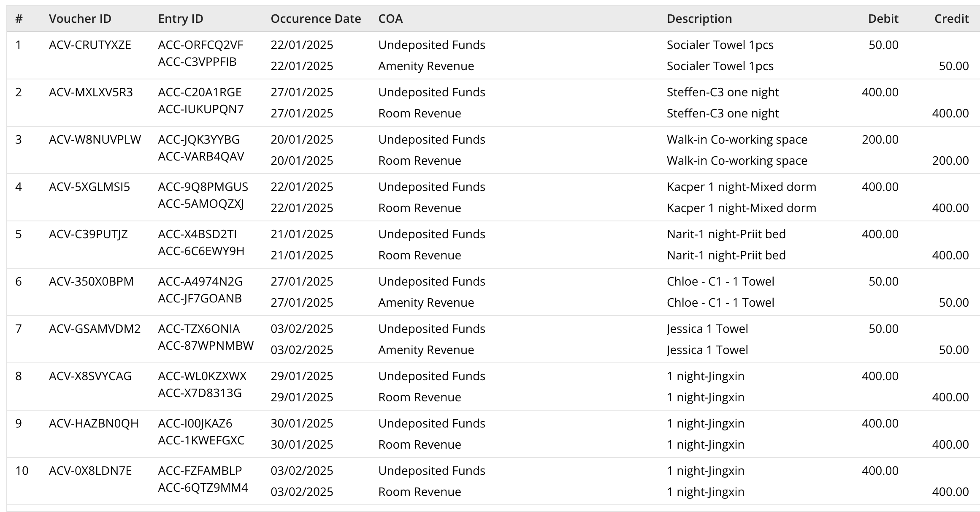Open voucher ACV-350X0BPM
Viewport: 980px width, 512px height.
(x=91, y=281)
